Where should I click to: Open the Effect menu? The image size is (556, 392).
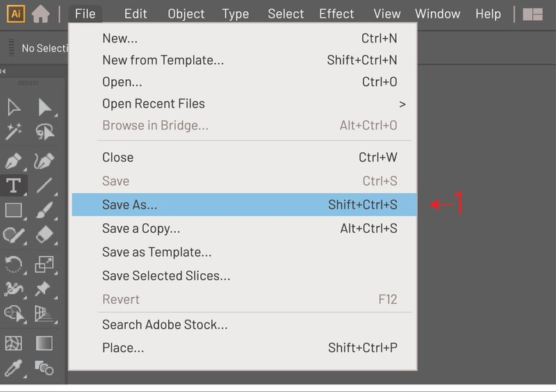(336, 14)
